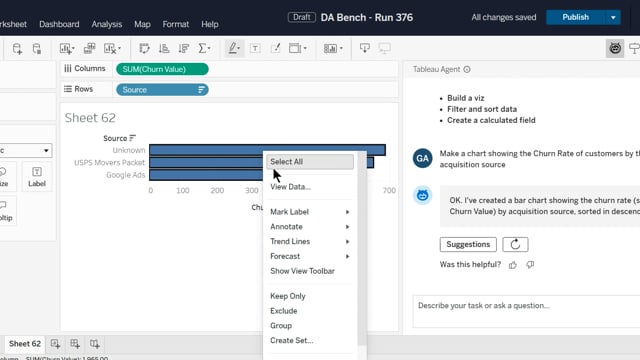Expand the Show Me dropdown arrow
The image size is (640, 360).
click(341, 49)
